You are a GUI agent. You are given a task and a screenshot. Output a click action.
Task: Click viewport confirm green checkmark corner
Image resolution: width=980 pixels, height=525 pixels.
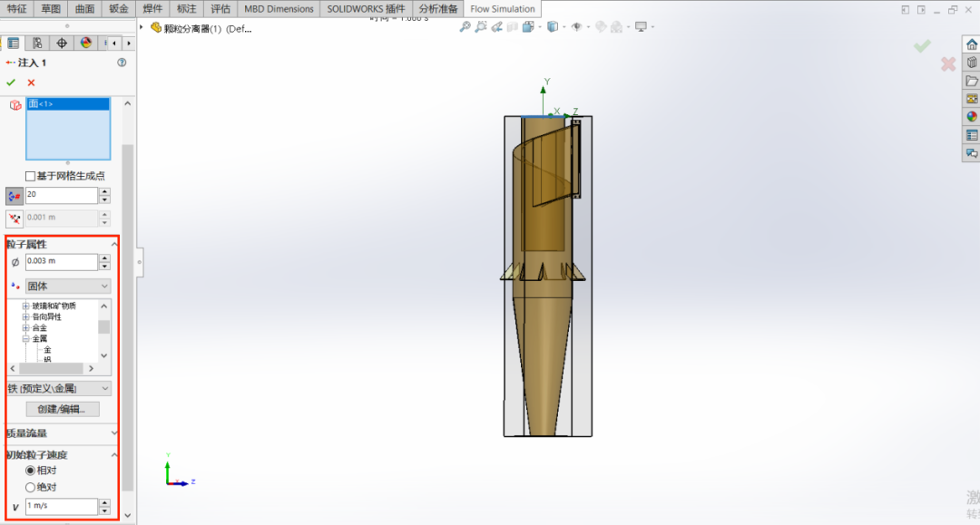pyautogui.click(x=922, y=46)
